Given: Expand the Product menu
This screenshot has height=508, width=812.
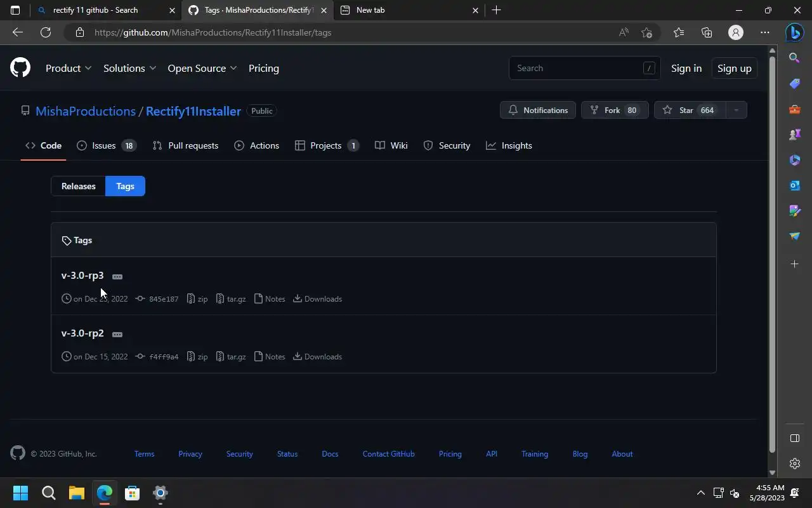Looking at the screenshot, I should [69, 68].
